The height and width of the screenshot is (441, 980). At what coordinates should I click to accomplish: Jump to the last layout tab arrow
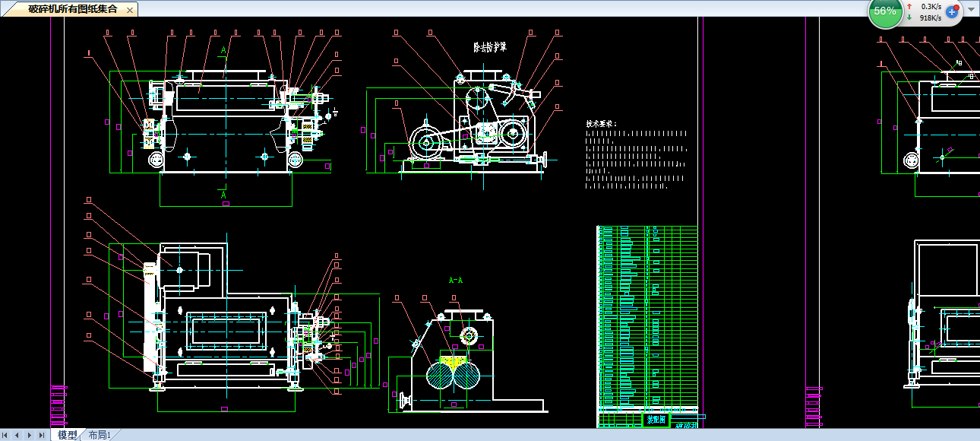pyautogui.click(x=41, y=435)
